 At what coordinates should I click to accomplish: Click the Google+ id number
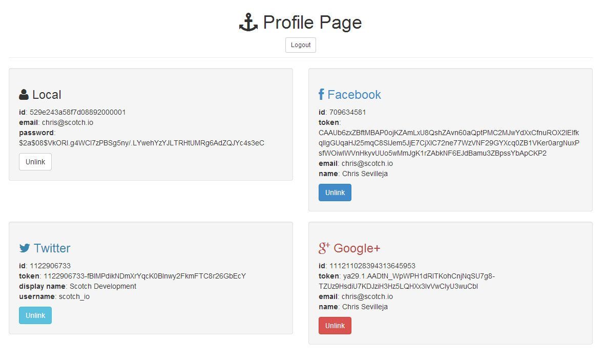click(372, 266)
